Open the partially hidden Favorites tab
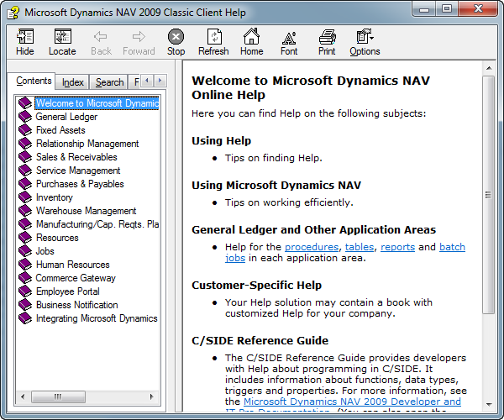This screenshot has height=420, width=504. tap(135, 82)
